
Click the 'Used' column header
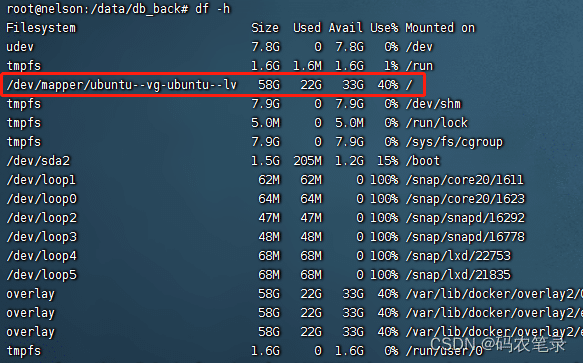click(307, 28)
